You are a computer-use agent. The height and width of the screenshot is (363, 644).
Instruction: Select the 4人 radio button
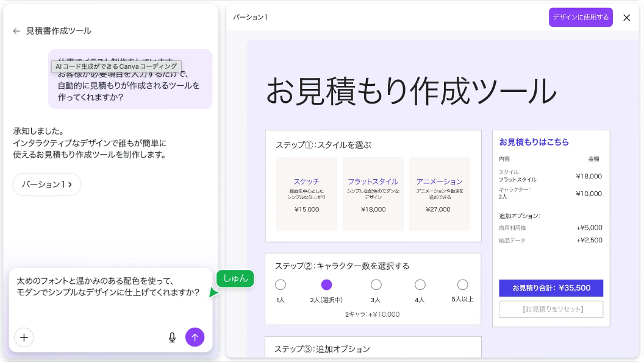click(420, 284)
